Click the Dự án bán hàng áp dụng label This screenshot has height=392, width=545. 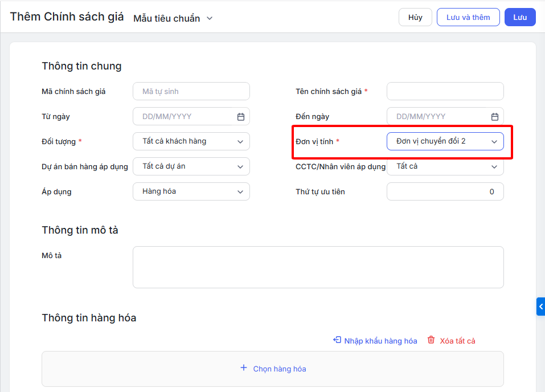click(x=85, y=166)
